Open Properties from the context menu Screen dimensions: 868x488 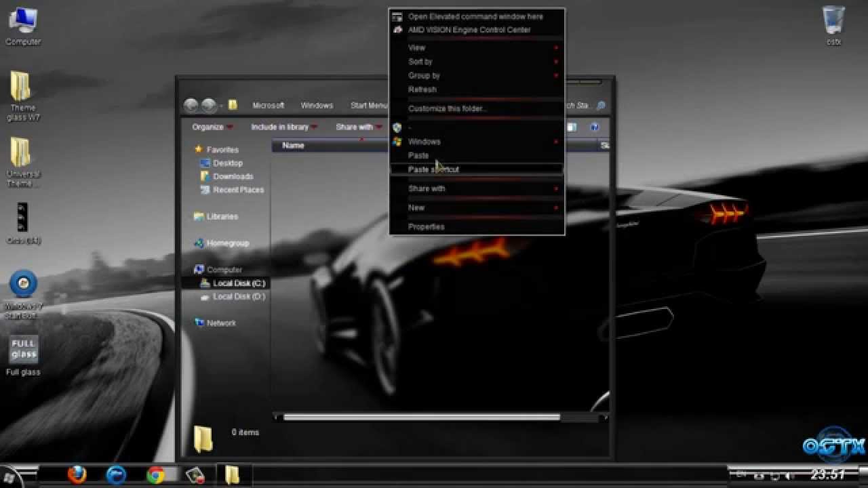coord(477,227)
